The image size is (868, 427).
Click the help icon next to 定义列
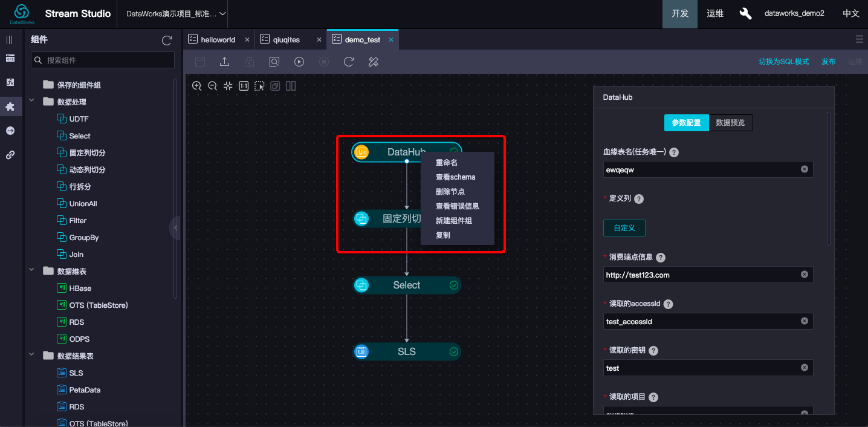click(x=638, y=199)
